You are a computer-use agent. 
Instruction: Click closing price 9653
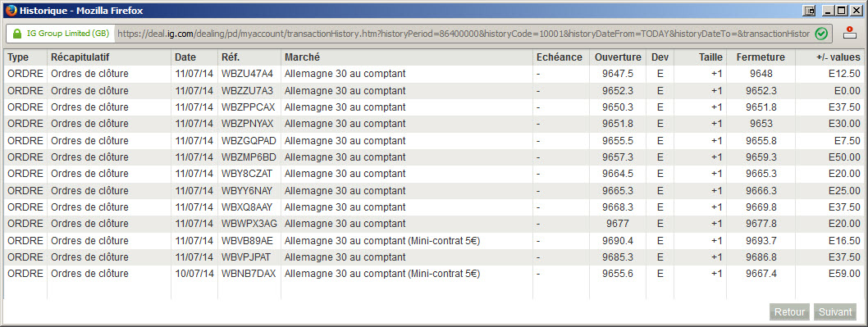pos(761,124)
